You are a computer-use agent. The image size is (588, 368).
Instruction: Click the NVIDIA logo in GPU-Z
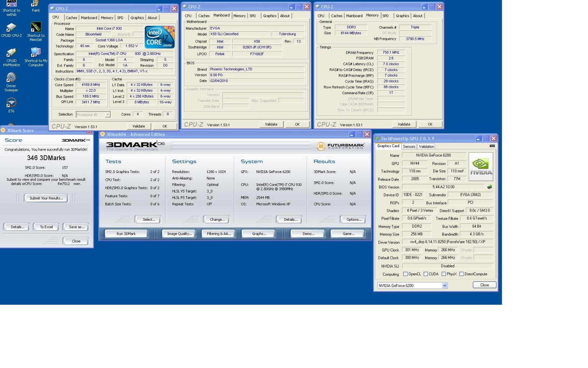point(481,167)
